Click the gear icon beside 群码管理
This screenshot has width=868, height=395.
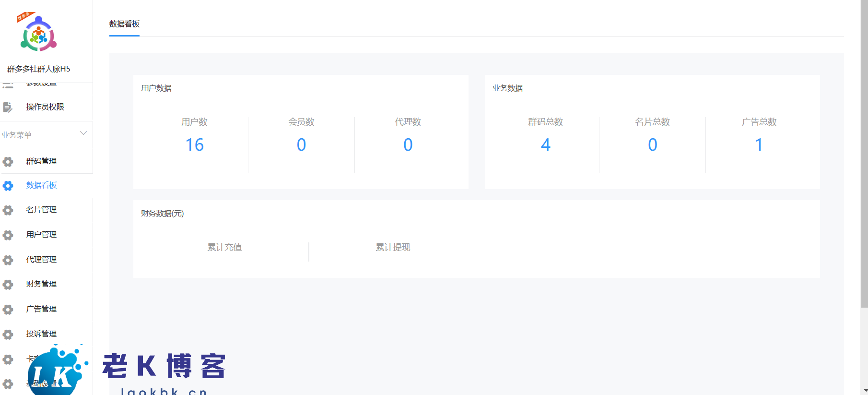[x=8, y=162]
